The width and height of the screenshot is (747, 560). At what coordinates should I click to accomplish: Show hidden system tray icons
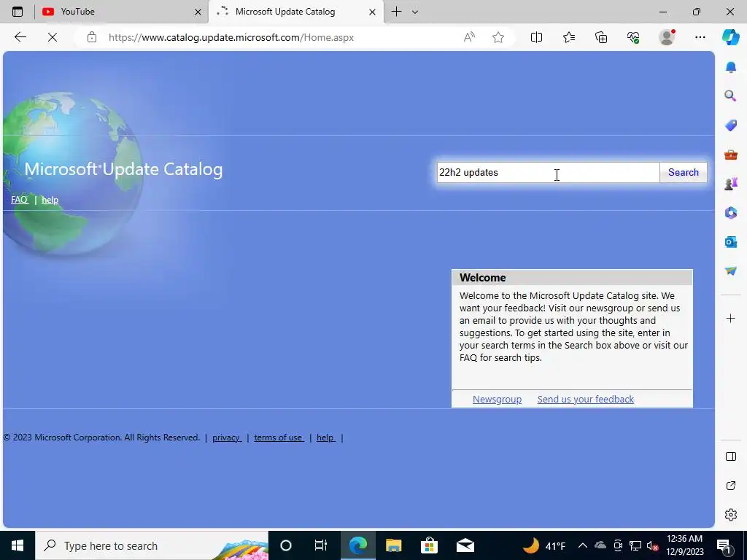(x=582, y=545)
